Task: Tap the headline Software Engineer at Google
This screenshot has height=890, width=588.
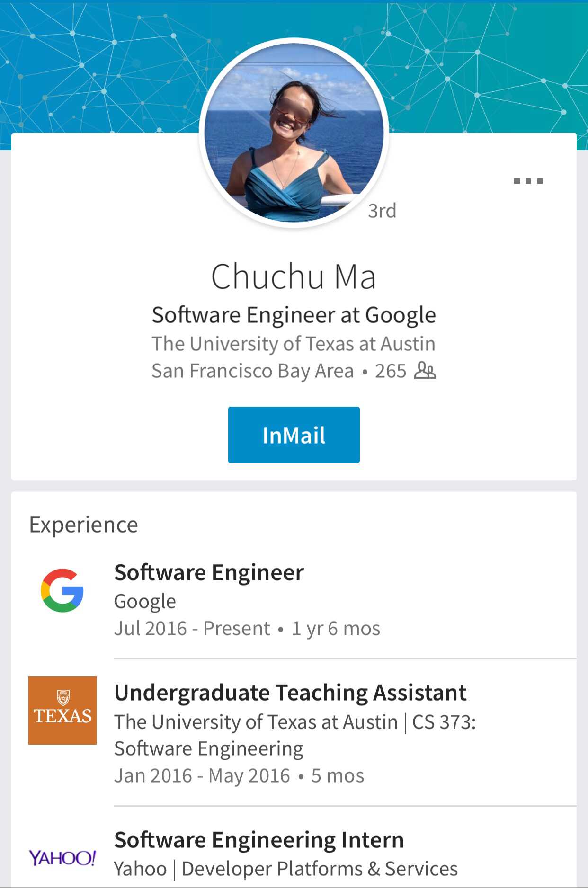Action: (294, 315)
